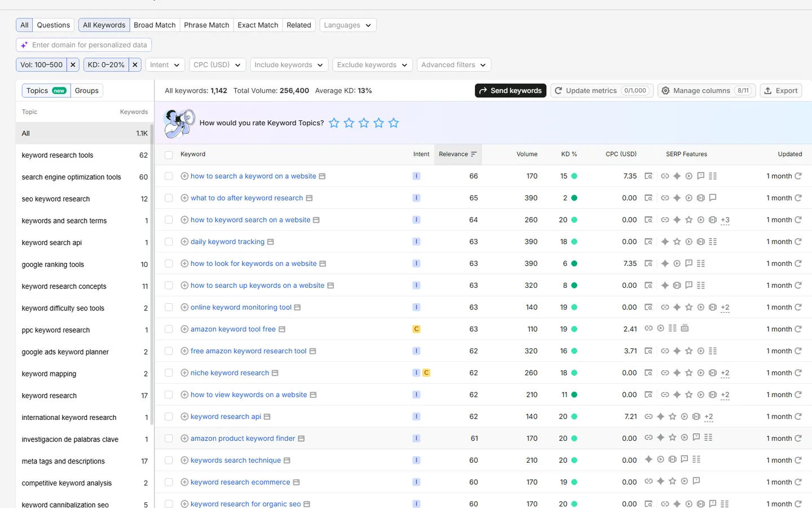Select the Broad Match tab
The image size is (812, 508).
(155, 25)
